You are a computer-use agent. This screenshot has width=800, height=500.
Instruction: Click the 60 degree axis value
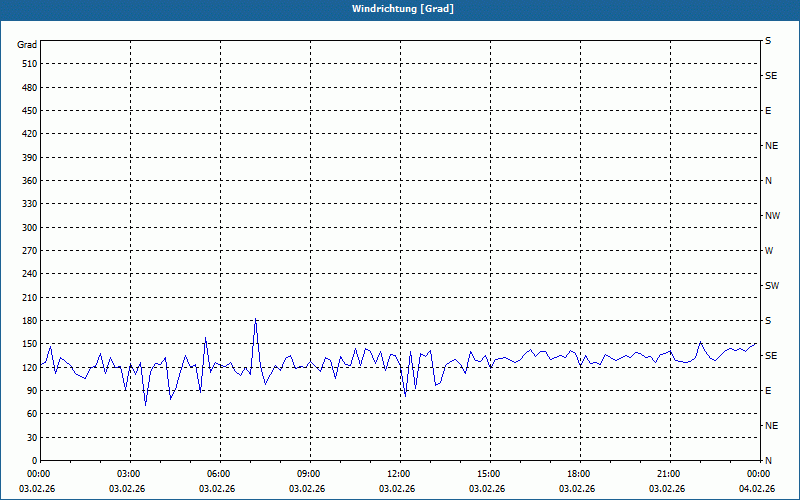tap(32, 414)
